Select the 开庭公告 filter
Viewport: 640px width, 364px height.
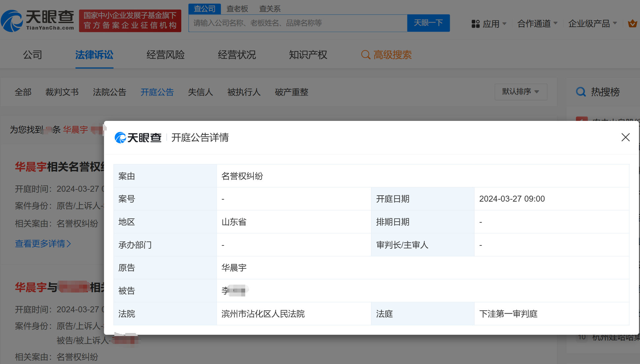(157, 92)
